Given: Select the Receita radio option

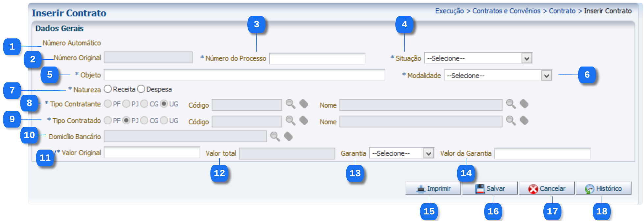Looking at the screenshot, I should pos(108,89).
